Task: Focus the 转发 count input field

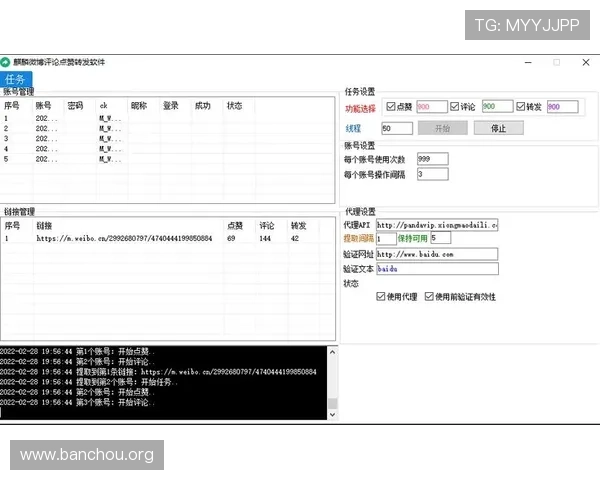Action: tap(562, 107)
